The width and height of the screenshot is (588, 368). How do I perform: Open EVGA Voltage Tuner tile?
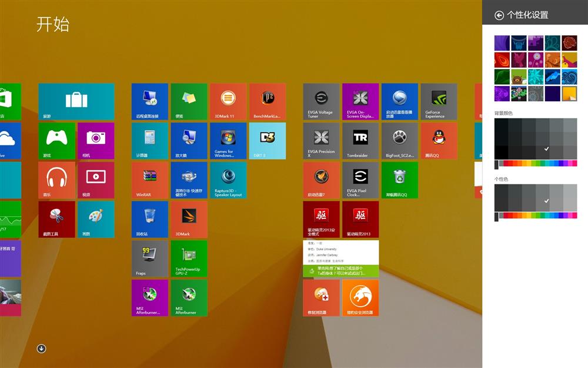[321, 101]
